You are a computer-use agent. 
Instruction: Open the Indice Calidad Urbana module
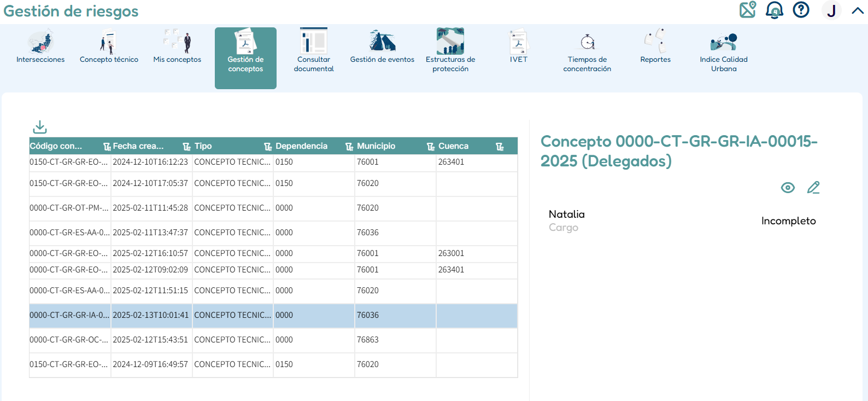coord(724,50)
